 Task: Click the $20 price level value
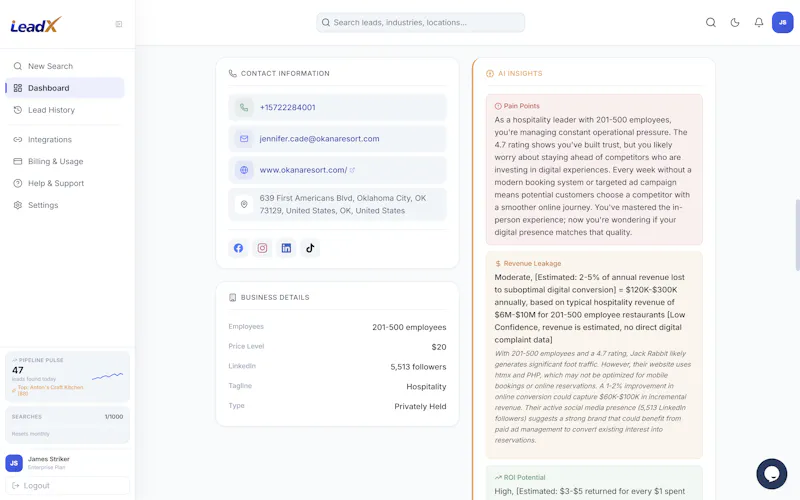439,347
